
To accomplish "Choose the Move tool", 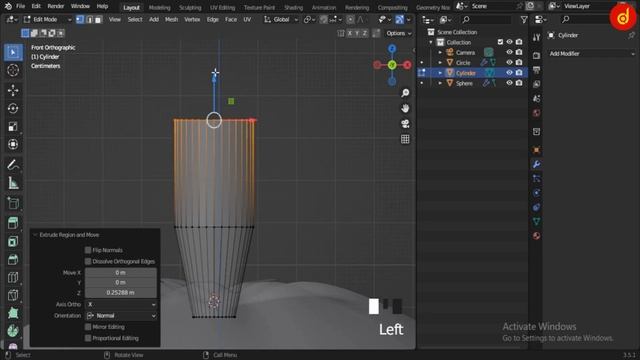I will [x=13, y=90].
